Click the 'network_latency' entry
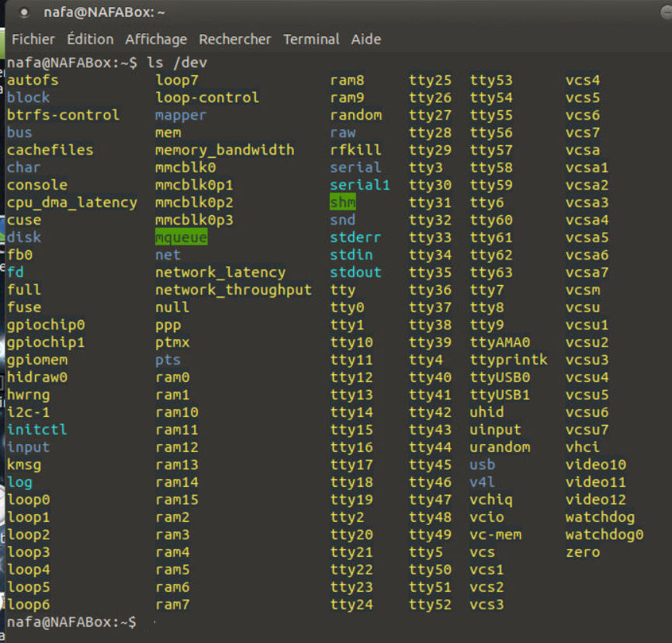Viewport: 672px width, 643px height. pyautogui.click(x=220, y=273)
